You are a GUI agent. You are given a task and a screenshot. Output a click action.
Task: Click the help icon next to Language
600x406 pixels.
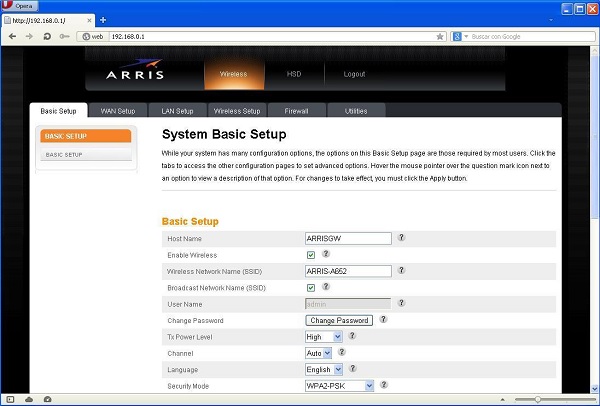pyautogui.click(x=353, y=368)
